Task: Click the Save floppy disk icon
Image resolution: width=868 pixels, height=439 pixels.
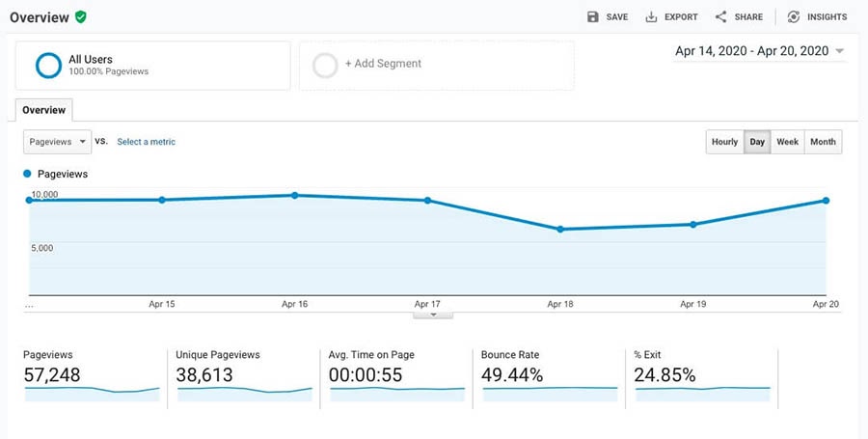Action: [593, 16]
